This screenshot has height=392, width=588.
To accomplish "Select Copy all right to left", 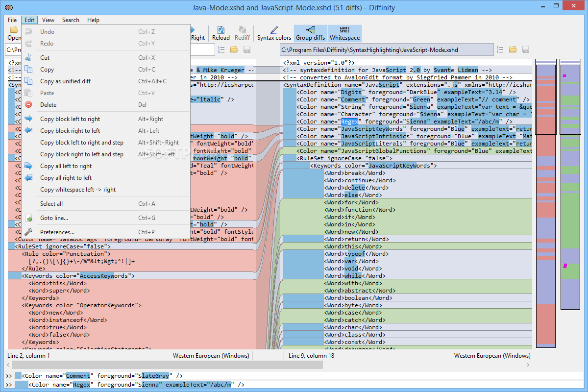I will [106, 178].
